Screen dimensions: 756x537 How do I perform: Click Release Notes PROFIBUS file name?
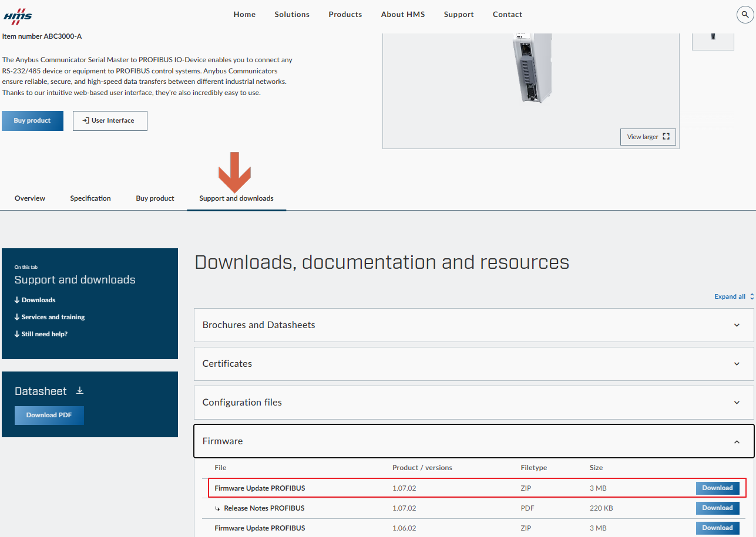click(x=264, y=508)
